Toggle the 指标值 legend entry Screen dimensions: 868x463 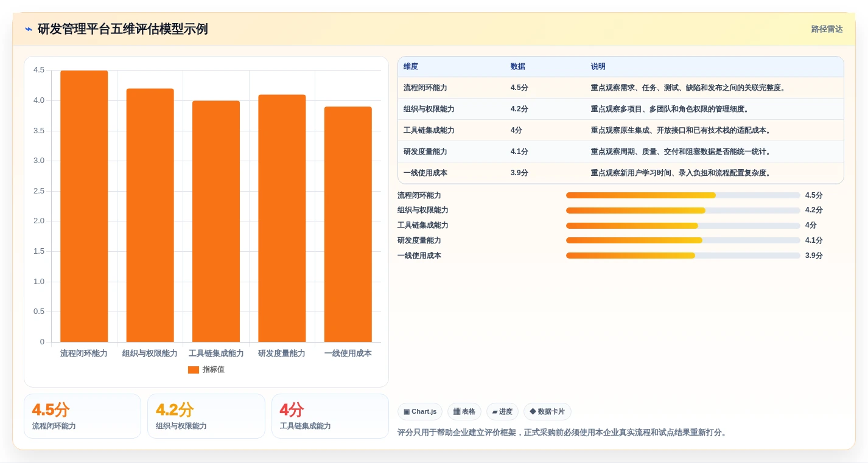tap(206, 370)
